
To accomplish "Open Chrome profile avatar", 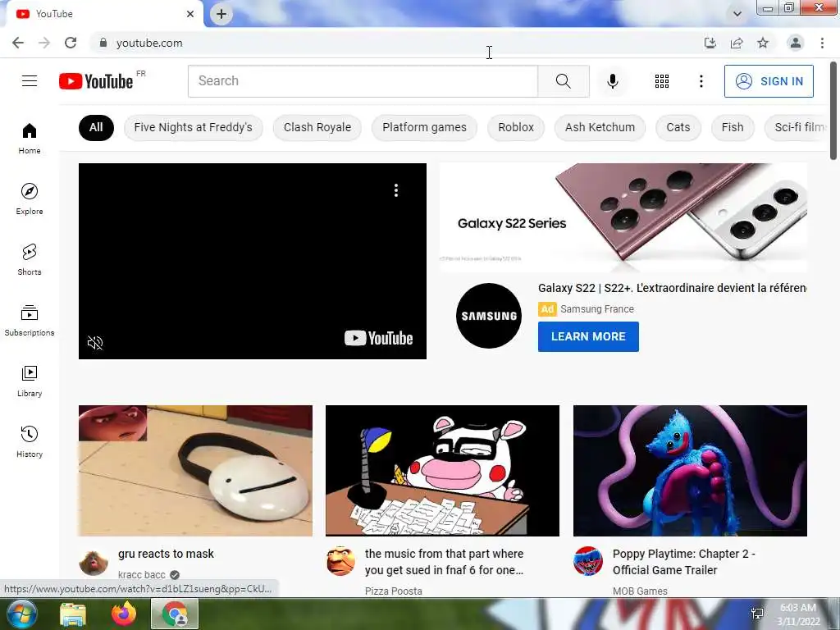I will 796,43.
